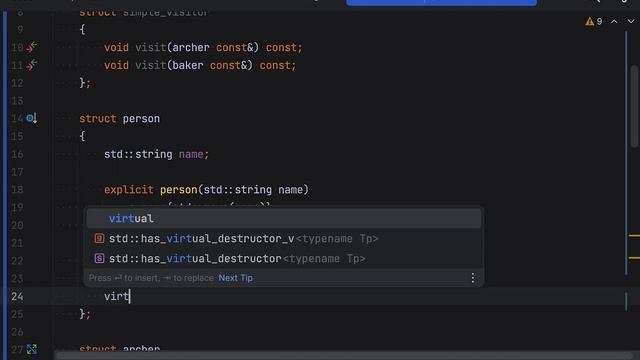Select std::has_virtual_destructor_v suggestion

(x=284, y=238)
